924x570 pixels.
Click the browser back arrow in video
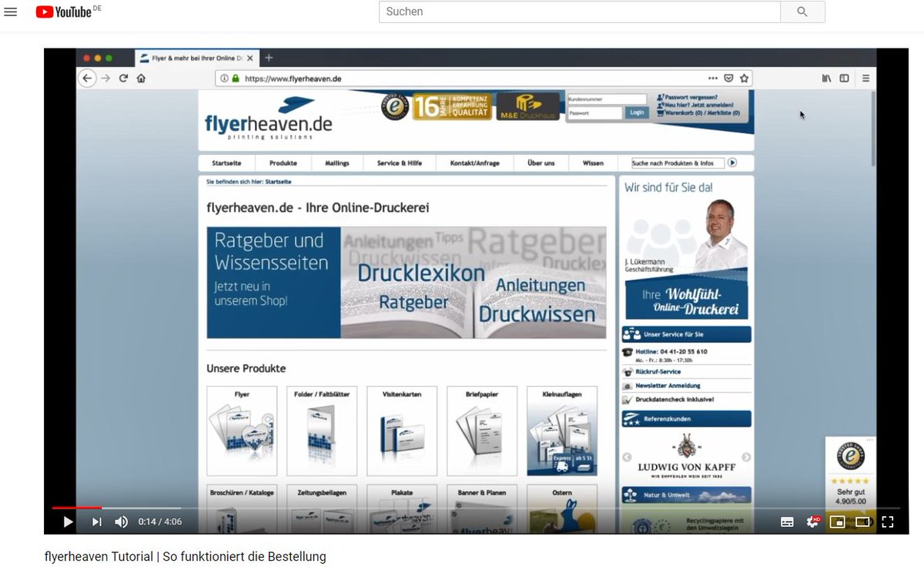point(87,78)
